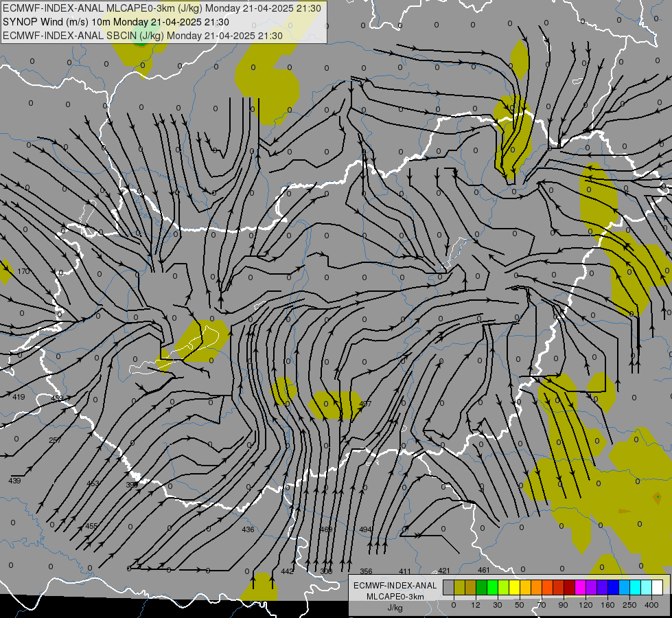The width and height of the screenshot is (672, 618).
Task: Click legend scale value 70
Action: coord(542,605)
